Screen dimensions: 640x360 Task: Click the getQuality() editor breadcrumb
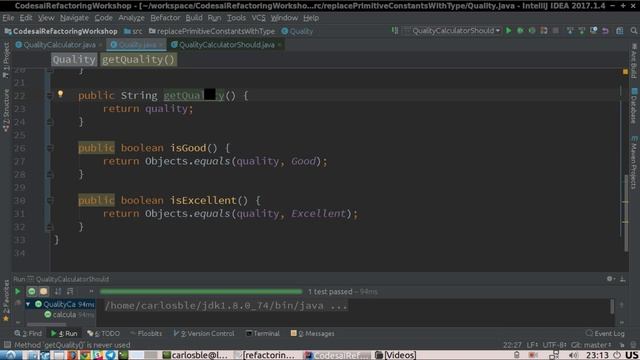pyautogui.click(x=138, y=60)
